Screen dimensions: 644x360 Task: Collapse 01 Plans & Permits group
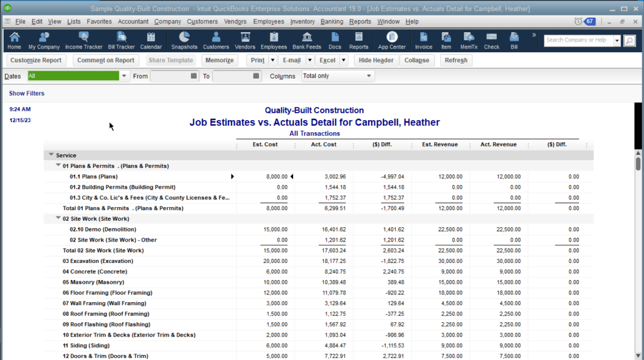click(x=58, y=165)
